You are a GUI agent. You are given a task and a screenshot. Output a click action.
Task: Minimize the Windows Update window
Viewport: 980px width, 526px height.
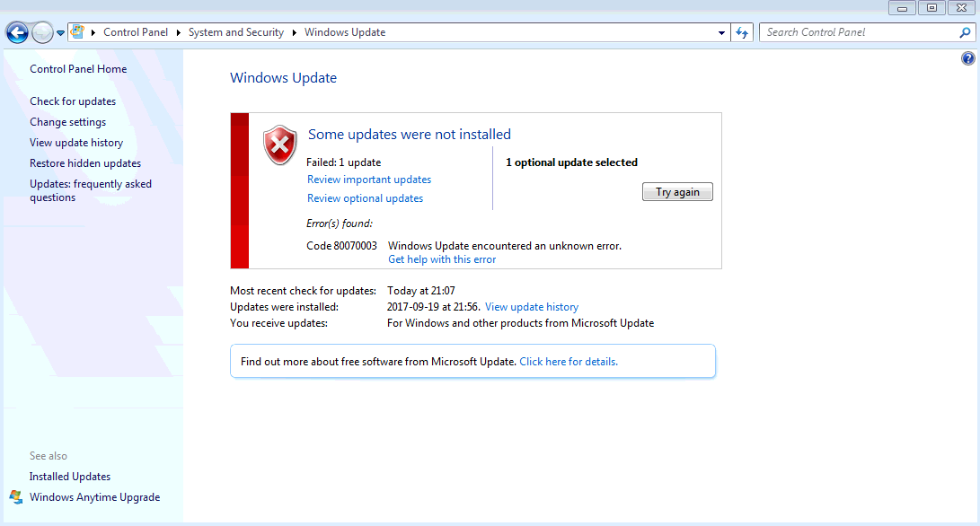click(902, 8)
